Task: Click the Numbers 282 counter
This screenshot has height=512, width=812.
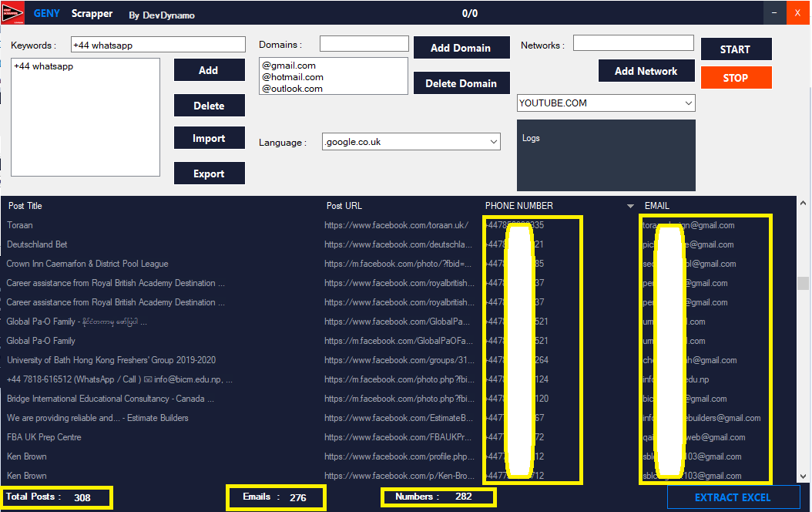Action: [x=438, y=497]
